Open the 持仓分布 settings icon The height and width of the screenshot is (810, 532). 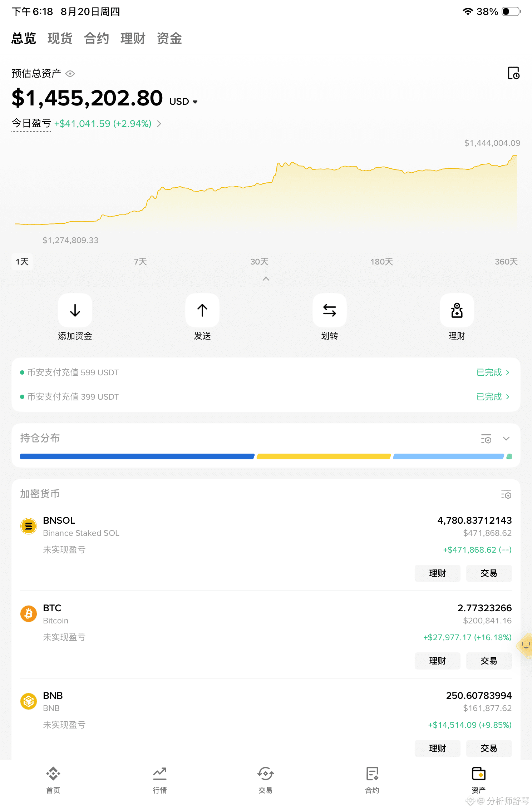tap(486, 439)
